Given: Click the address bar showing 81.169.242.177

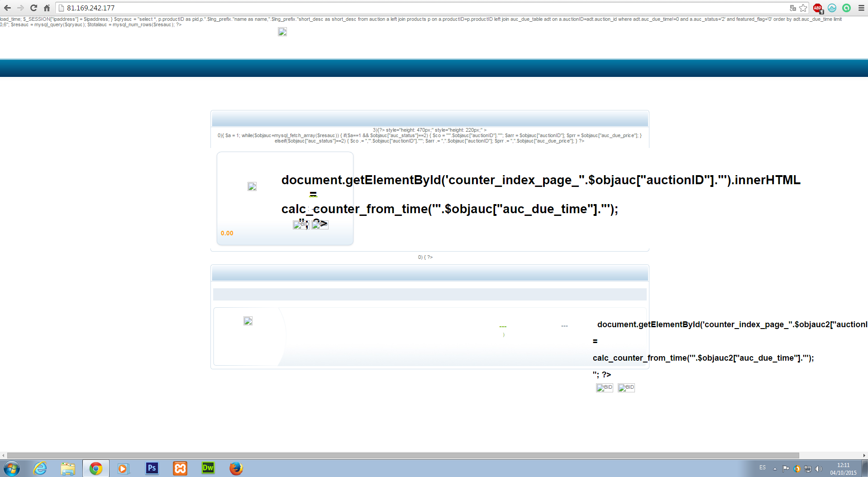Looking at the screenshot, I should (x=407, y=8).
